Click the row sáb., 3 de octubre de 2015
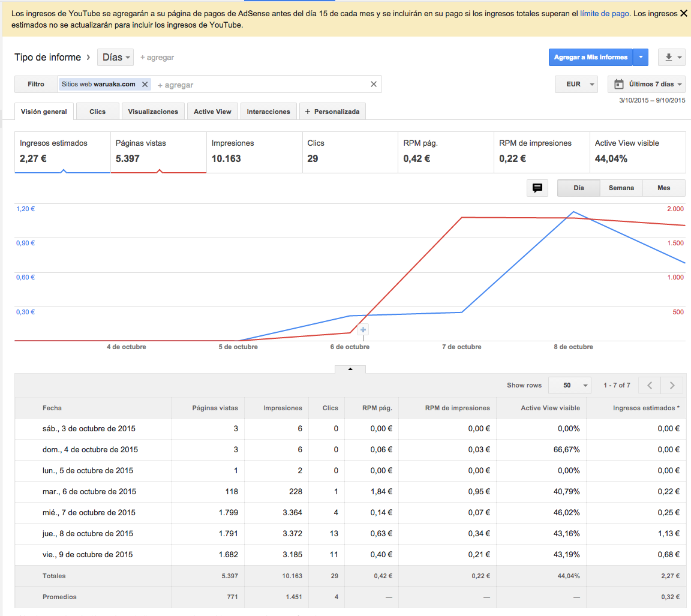691x616 pixels. click(350, 429)
